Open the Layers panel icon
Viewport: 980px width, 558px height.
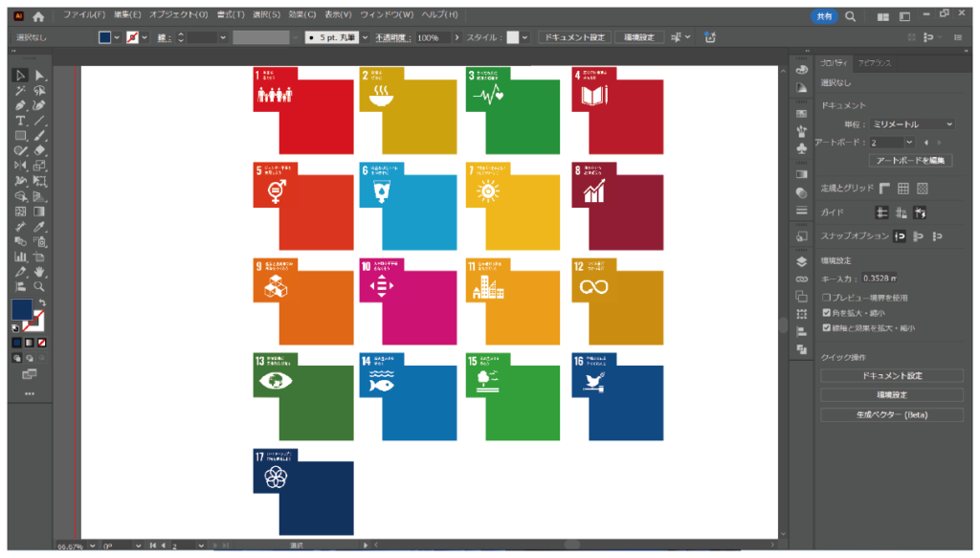click(x=802, y=262)
